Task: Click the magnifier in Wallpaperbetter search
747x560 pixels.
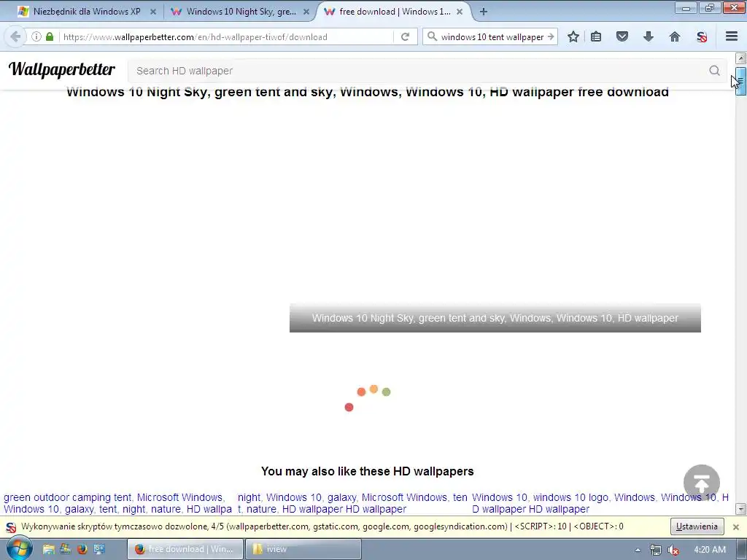Action: click(x=714, y=71)
